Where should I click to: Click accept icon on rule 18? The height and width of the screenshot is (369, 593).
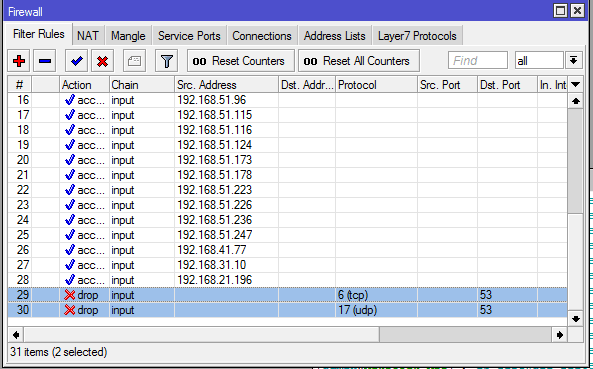(x=70, y=130)
